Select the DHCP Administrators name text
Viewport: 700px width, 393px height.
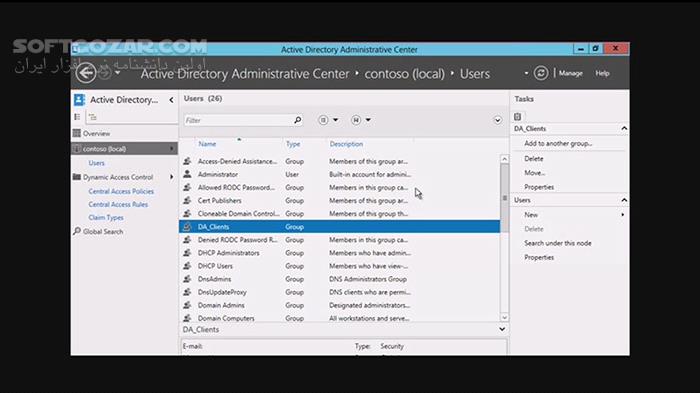[229, 253]
